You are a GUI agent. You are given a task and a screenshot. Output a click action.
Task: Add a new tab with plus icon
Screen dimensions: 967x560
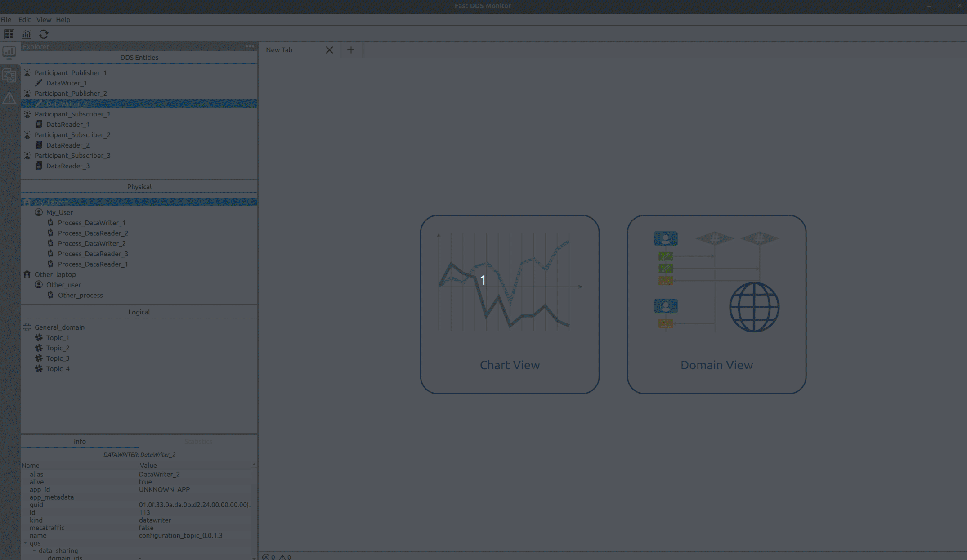point(351,50)
